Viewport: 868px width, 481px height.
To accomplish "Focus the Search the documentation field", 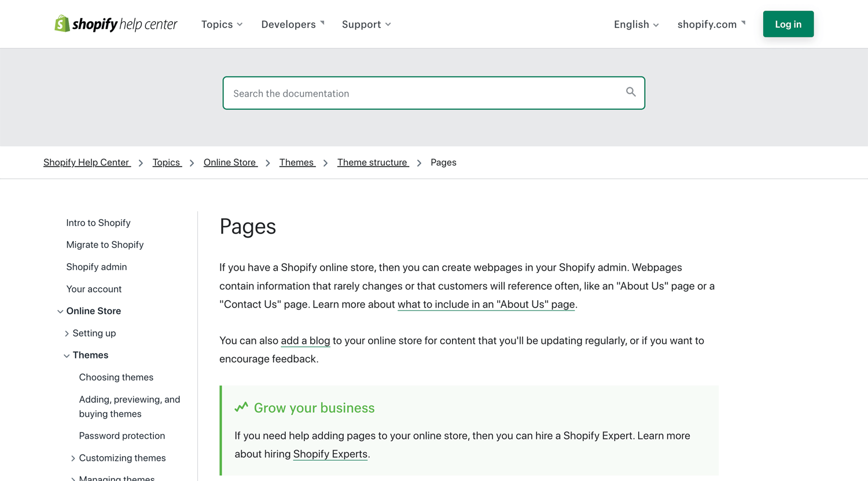I will [x=433, y=93].
